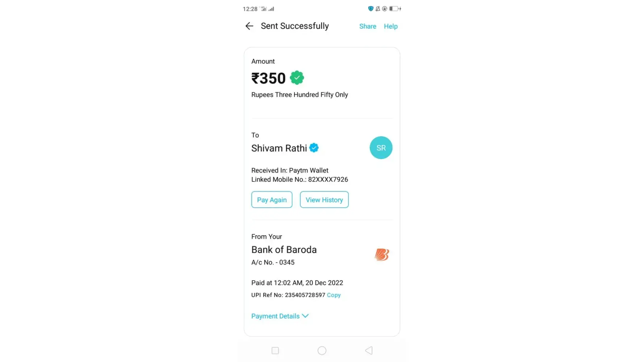
Task: Click the chevron next to Payment Details
Action: tap(305, 316)
